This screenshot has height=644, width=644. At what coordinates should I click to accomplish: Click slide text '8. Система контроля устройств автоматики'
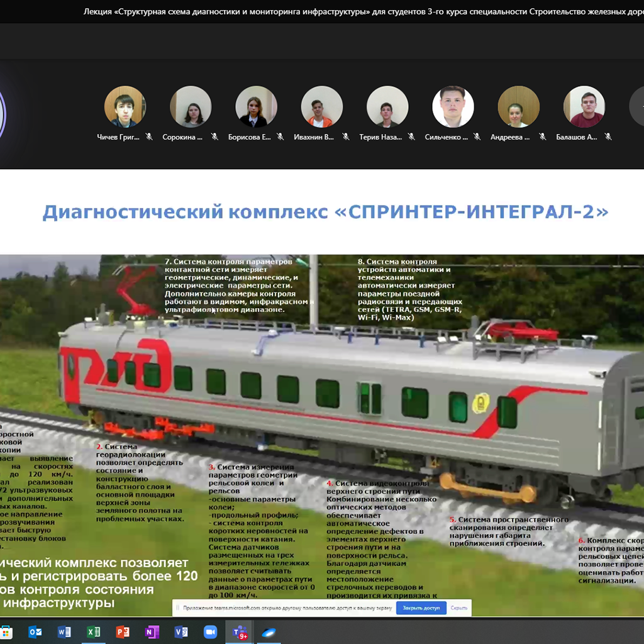pos(404,265)
